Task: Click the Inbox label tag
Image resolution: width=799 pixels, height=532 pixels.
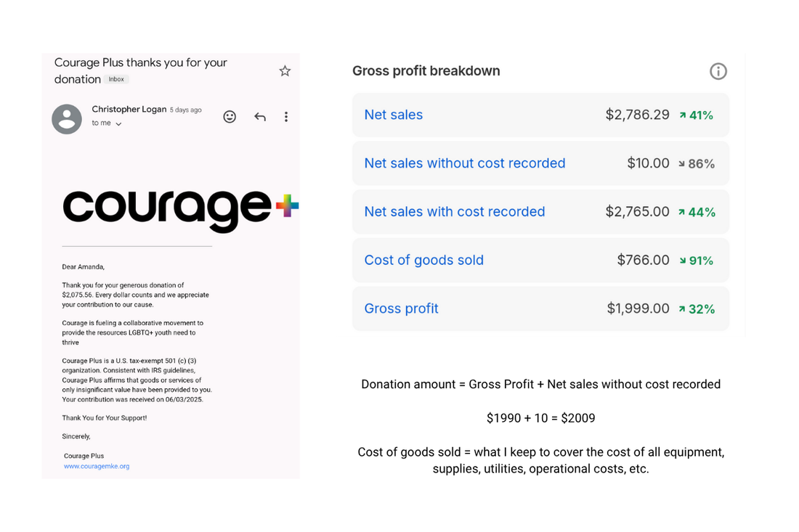Action: (116, 79)
